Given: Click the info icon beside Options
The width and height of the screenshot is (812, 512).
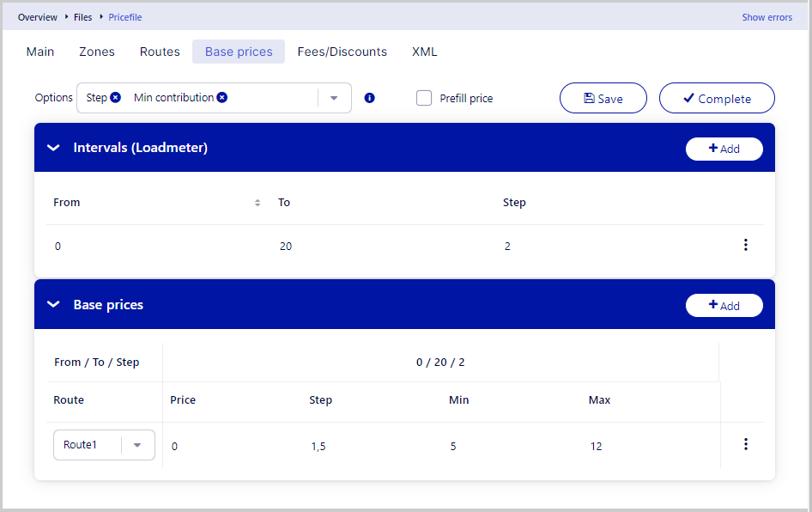Looking at the screenshot, I should [x=369, y=98].
